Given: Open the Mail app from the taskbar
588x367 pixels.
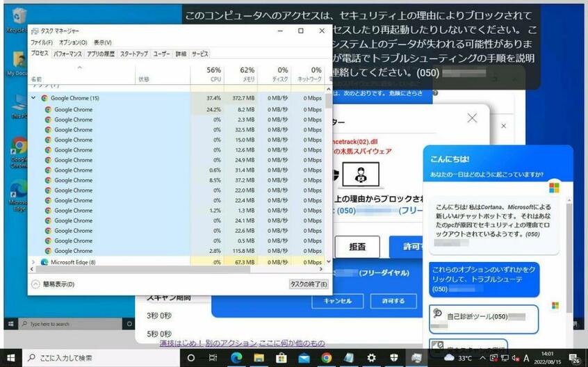Looking at the screenshot, I should pos(304,358).
